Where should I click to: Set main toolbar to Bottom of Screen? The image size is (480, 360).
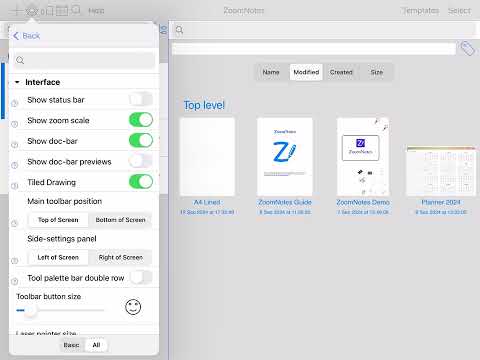click(x=120, y=220)
